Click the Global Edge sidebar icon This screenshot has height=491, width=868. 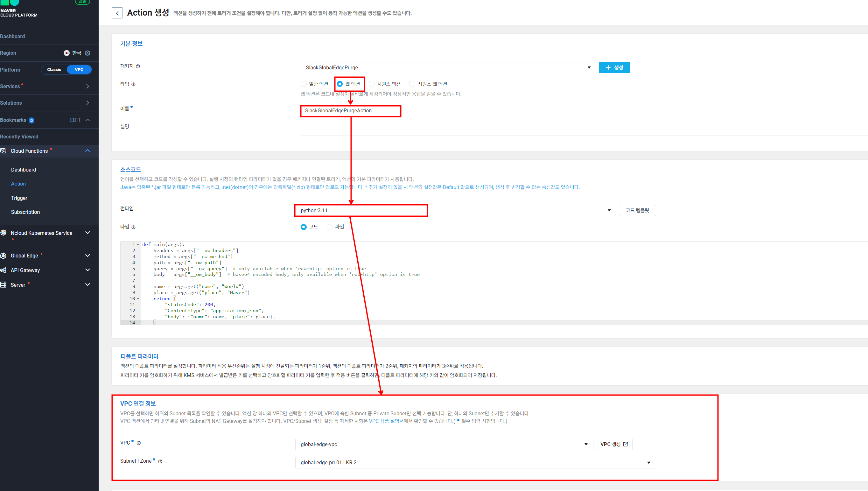click(x=3, y=256)
